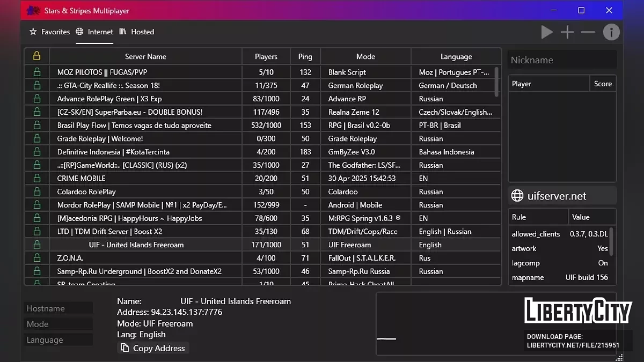Click the plus icon to add server
This screenshot has width=644, height=362.
[567, 32]
